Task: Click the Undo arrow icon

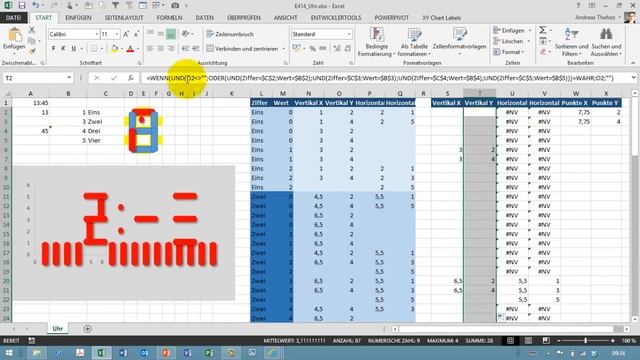Action: click(x=36, y=6)
